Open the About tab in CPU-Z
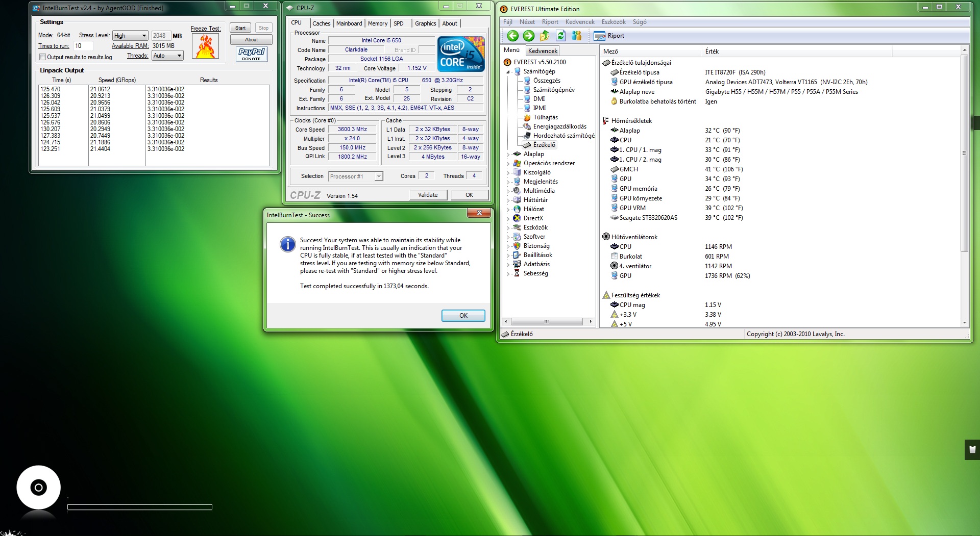980x536 pixels. [450, 23]
